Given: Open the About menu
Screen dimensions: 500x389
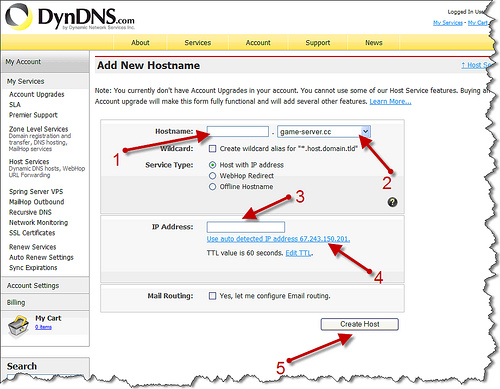Looking at the screenshot, I should pyautogui.click(x=140, y=43).
